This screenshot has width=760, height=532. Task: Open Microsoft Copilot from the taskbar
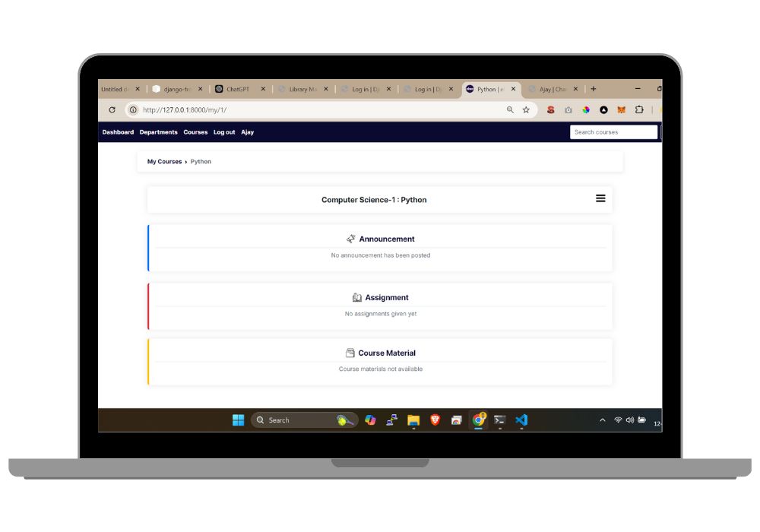369,420
